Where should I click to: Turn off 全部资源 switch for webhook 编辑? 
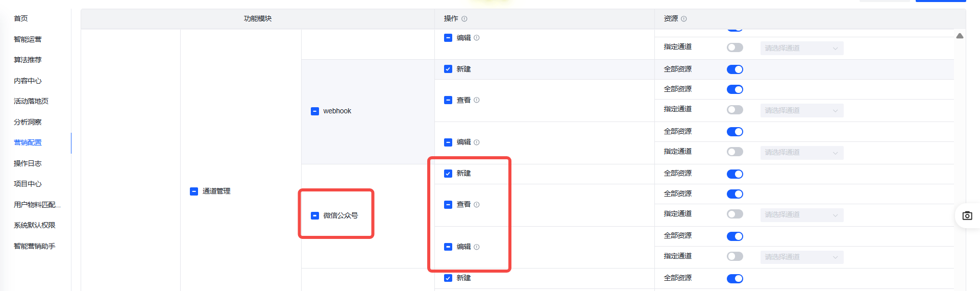[x=735, y=132]
